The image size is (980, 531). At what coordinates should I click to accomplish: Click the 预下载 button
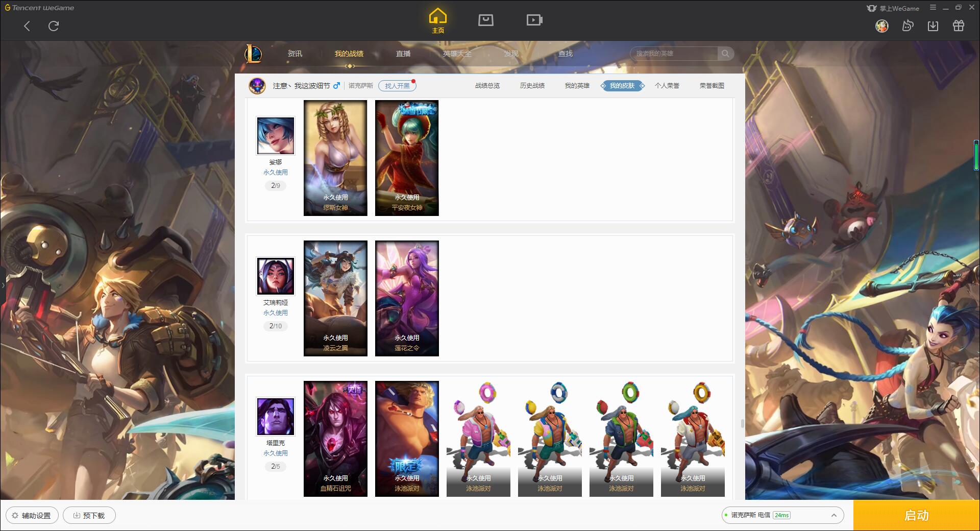(89, 515)
